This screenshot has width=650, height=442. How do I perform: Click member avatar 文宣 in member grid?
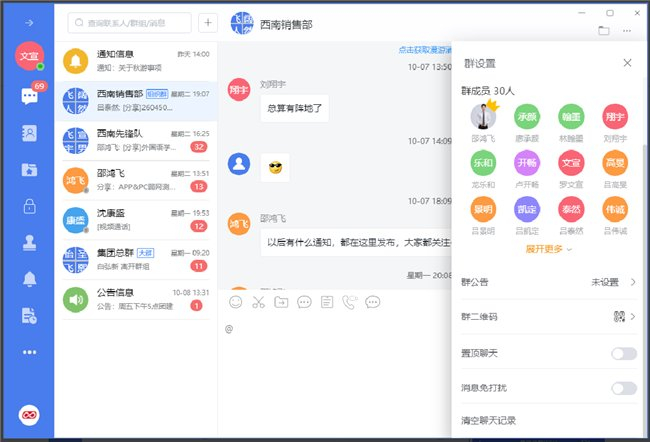[571, 163]
